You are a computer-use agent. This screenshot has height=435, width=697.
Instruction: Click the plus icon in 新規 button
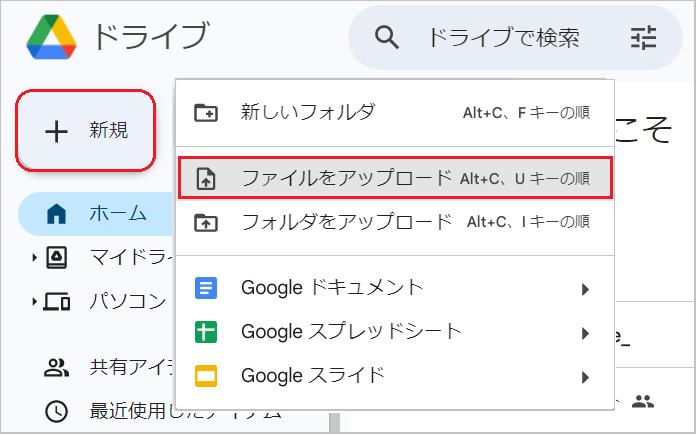point(56,132)
